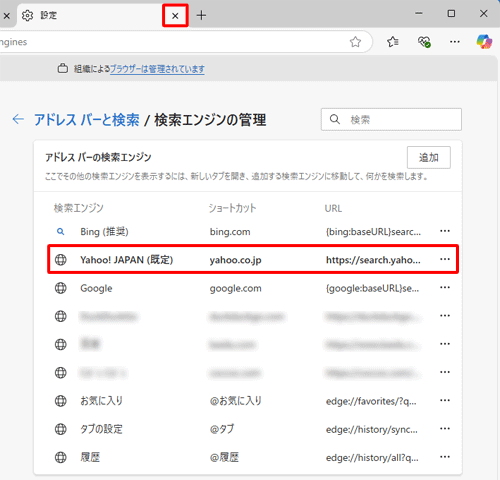The width and height of the screenshot is (500, 480).
Task: Focus the settings 検索 input field
Action: click(391, 119)
